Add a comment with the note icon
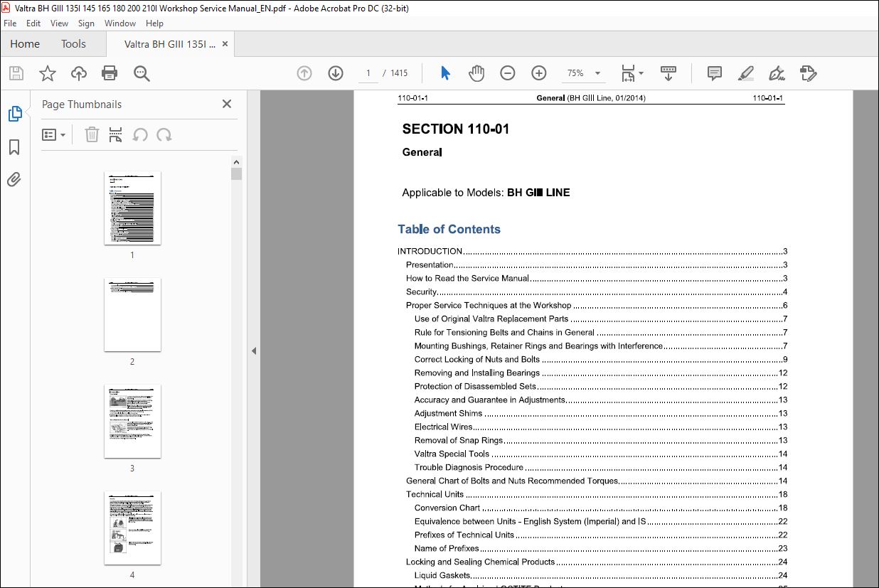Image resolution: width=879 pixels, height=588 pixels. [715, 73]
